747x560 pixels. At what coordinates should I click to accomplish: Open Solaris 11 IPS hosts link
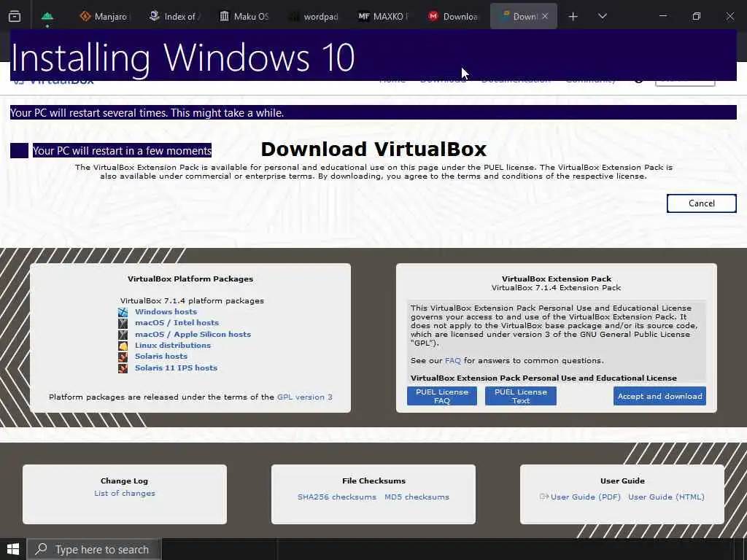(x=177, y=367)
